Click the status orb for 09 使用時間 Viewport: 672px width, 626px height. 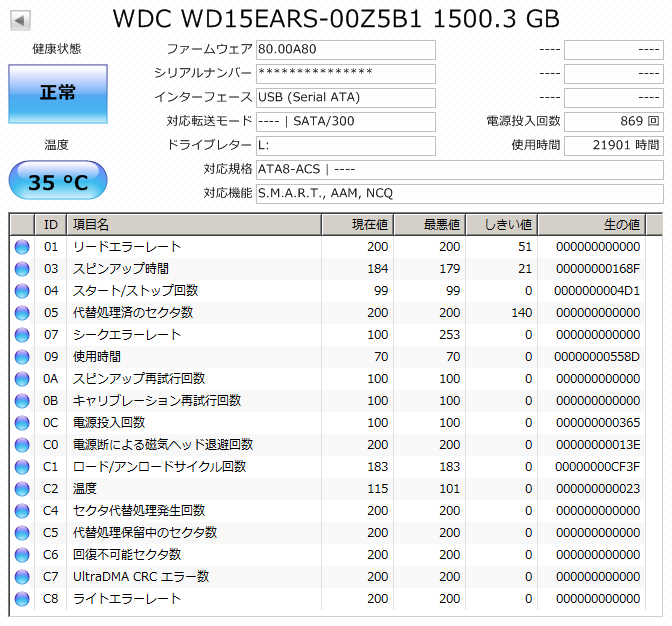(x=22, y=357)
